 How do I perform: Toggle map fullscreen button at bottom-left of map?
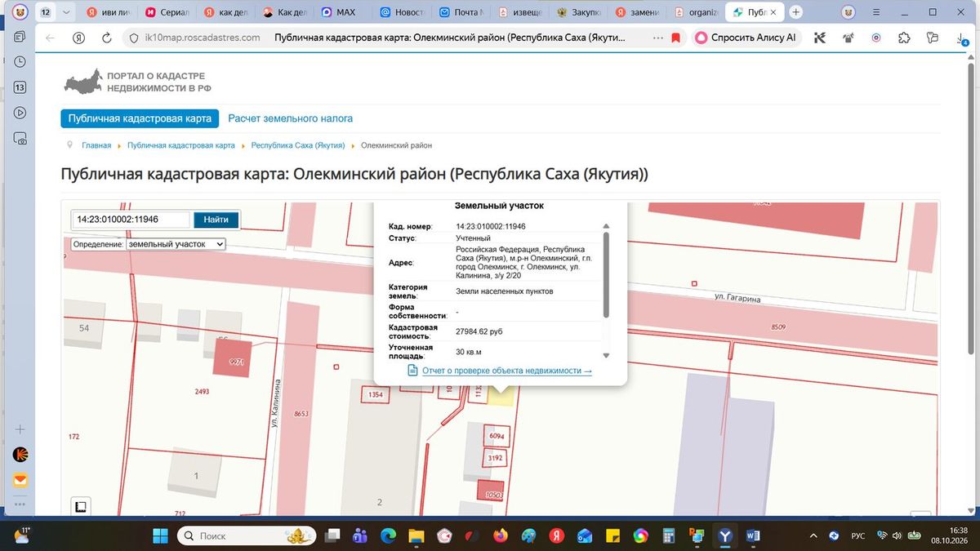point(80,506)
